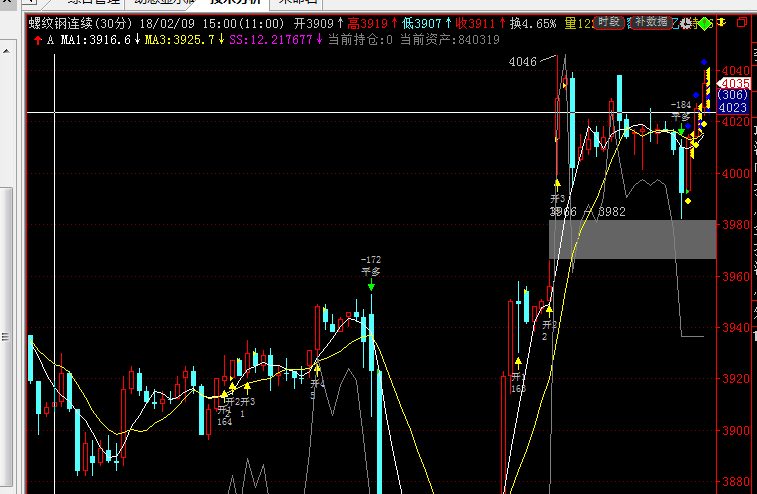Click the 当前资产:840319 readout
757x494 pixels.
449,40
